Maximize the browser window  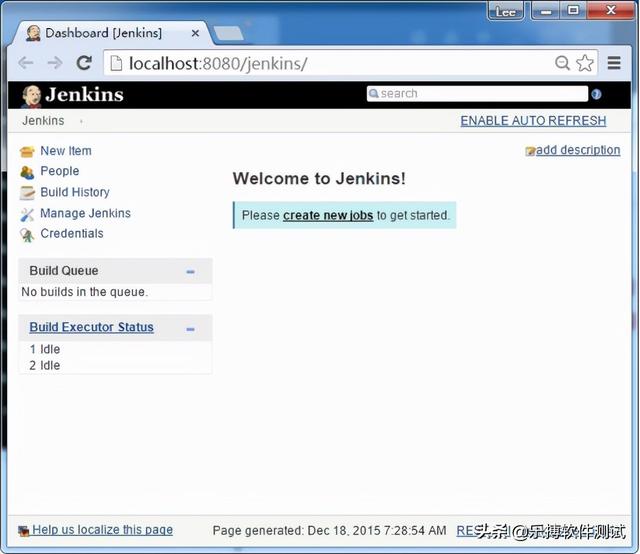573,11
